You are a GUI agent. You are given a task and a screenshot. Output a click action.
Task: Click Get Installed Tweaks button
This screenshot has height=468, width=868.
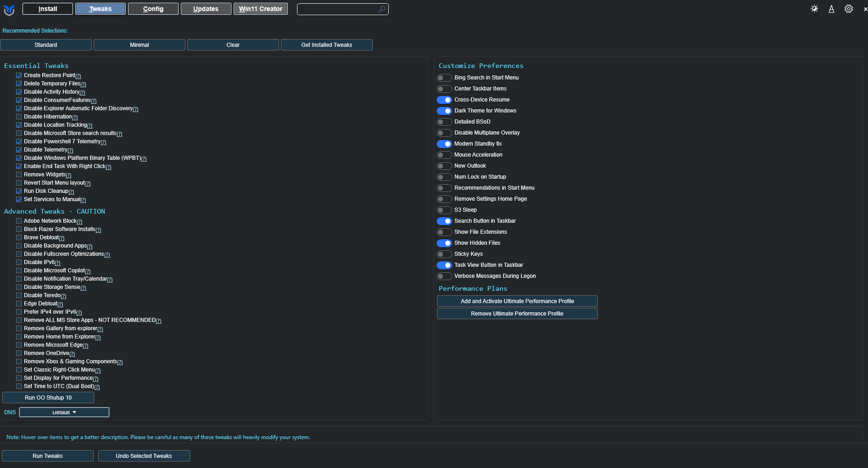[327, 45]
